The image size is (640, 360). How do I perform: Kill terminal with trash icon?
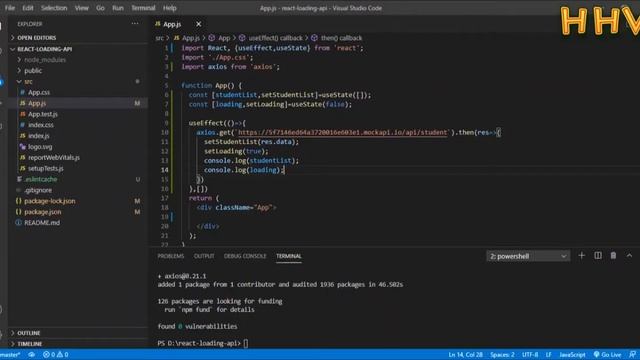pyautogui.click(x=613, y=256)
